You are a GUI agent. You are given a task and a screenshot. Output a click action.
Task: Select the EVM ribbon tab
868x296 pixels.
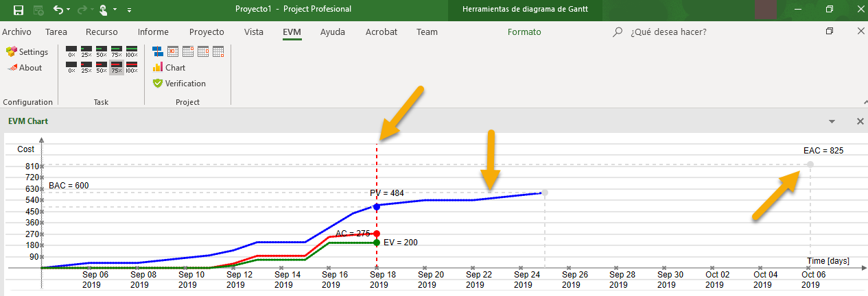292,32
